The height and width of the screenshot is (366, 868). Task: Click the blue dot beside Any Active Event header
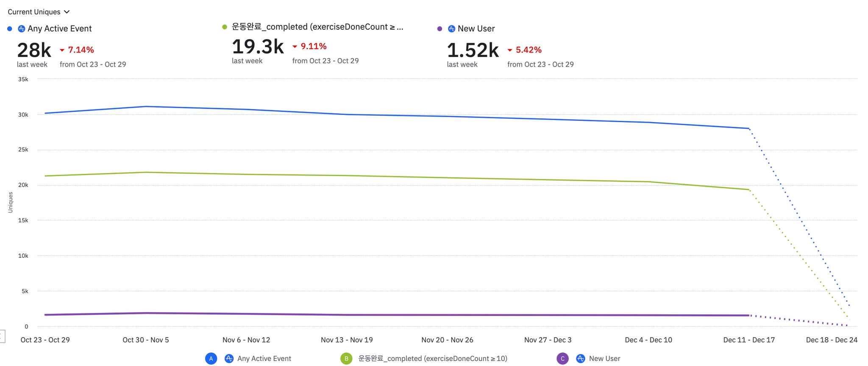[10, 29]
